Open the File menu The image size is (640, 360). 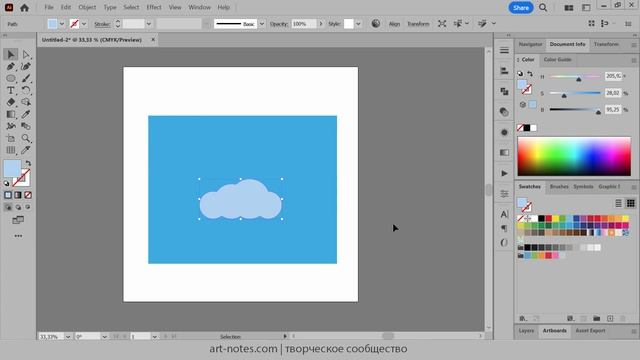(x=49, y=7)
